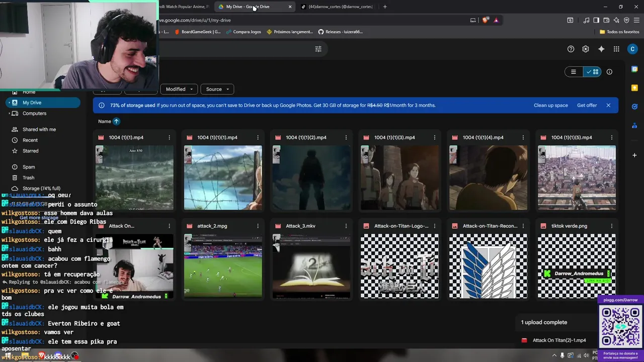The image size is (644, 362).
Task: Click the address bar URL field
Action: coord(312,20)
